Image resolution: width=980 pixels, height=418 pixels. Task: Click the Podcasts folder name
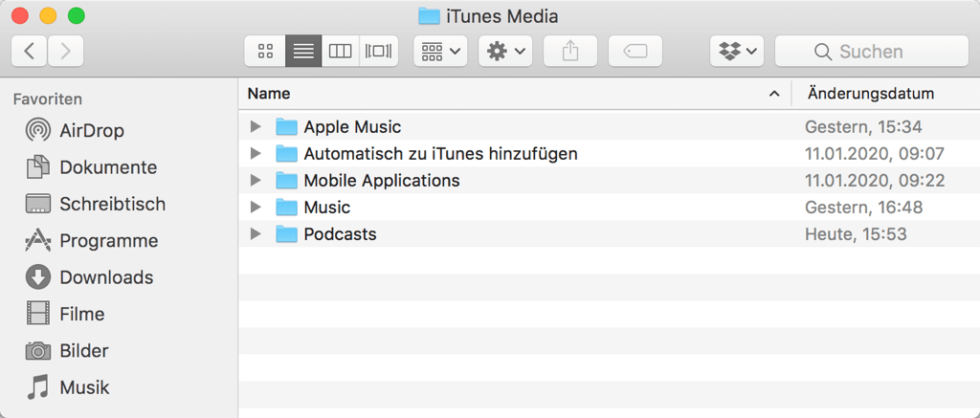click(x=340, y=234)
